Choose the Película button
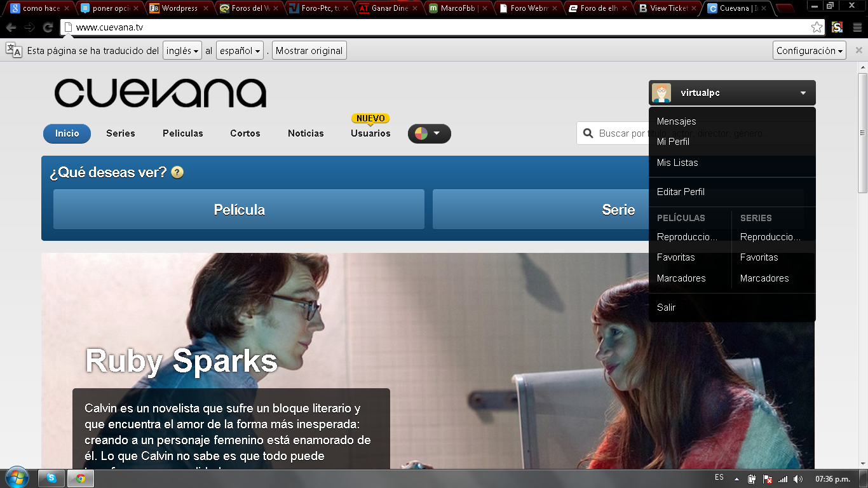The width and height of the screenshot is (868, 488). click(239, 210)
